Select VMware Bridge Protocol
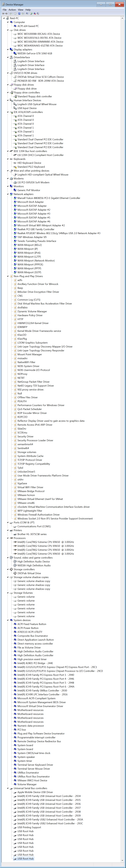Viewport: 126px width, 868px height. (x=31, y=491)
